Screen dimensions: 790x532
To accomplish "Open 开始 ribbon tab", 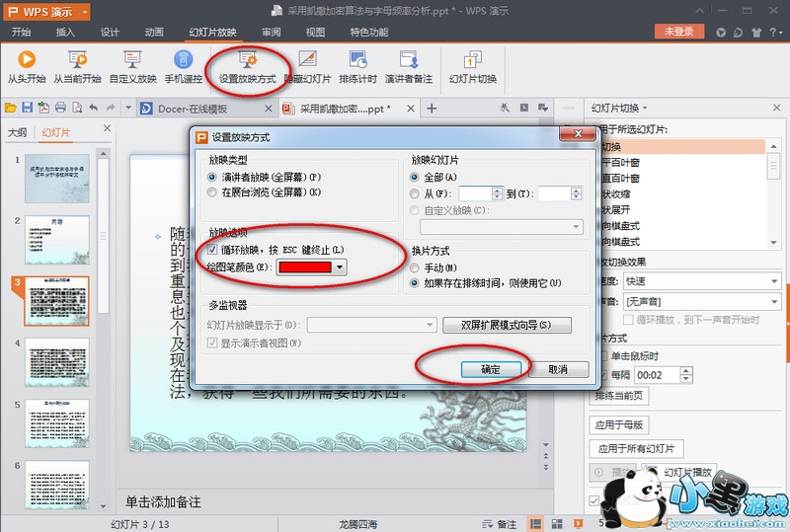I will (x=21, y=33).
